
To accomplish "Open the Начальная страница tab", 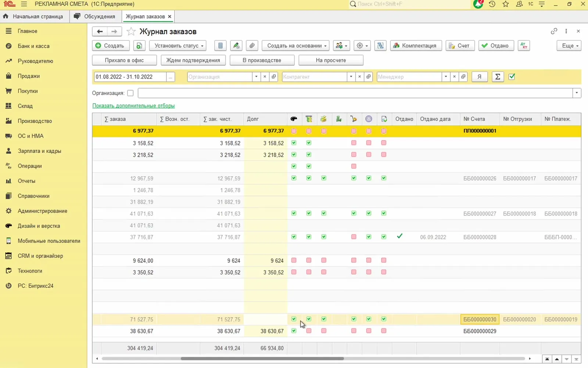I will 33,17.
